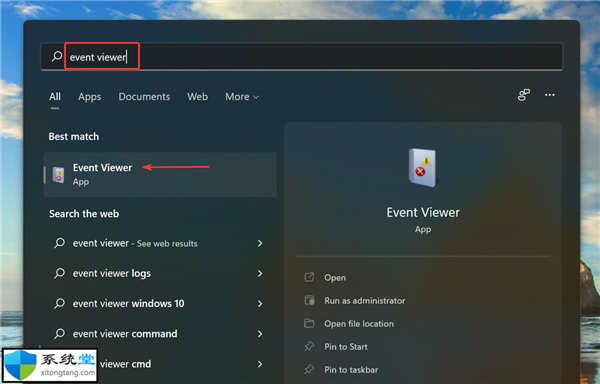Choose Open file location
600x384 pixels.
359,324
